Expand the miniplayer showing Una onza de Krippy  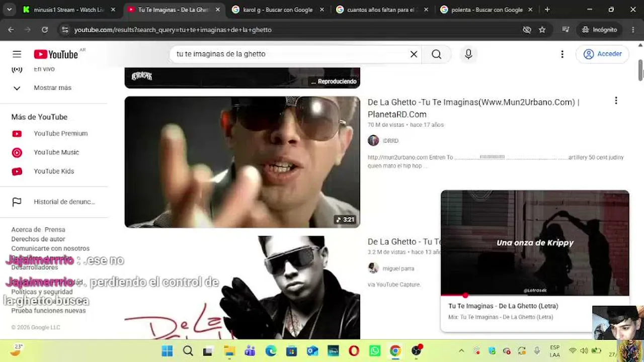[x=535, y=243]
